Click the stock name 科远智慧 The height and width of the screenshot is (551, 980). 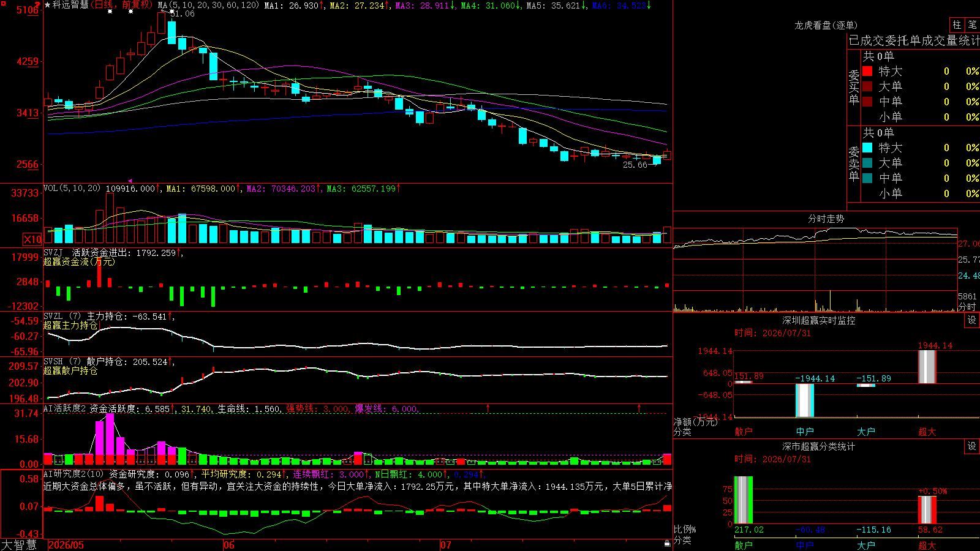[x=70, y=5]
